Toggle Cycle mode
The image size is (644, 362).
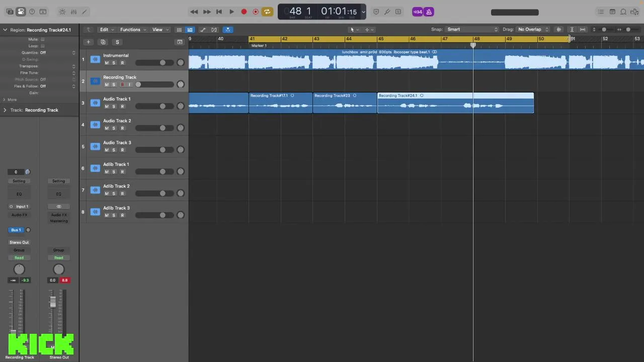point(267,12)
